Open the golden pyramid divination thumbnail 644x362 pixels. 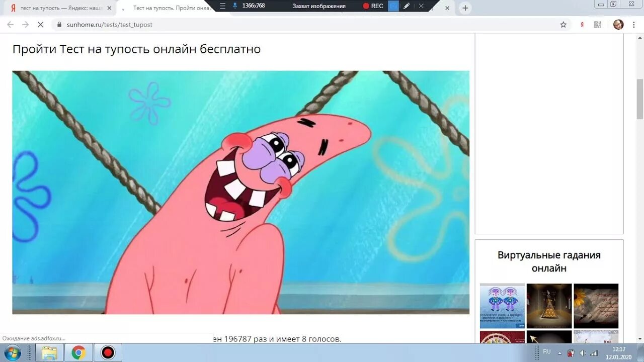pyautogui.click(x=549, y=306)
